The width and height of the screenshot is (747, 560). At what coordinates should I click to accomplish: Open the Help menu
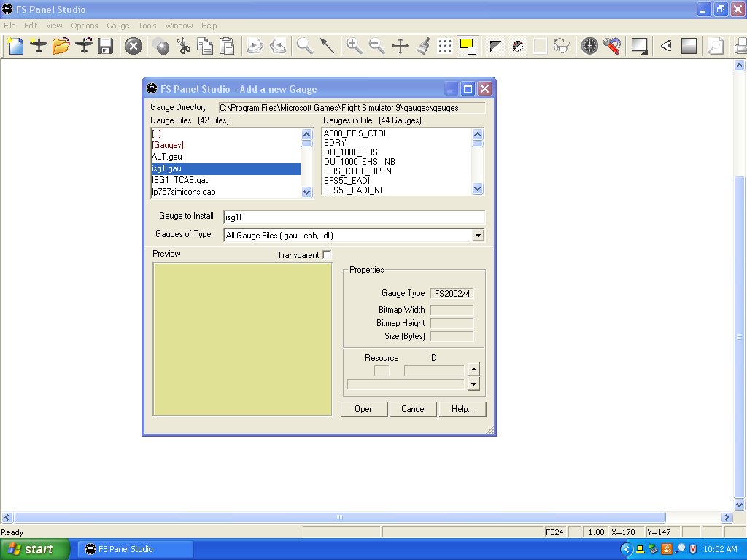pyautogui.click(x=209, y=26)
